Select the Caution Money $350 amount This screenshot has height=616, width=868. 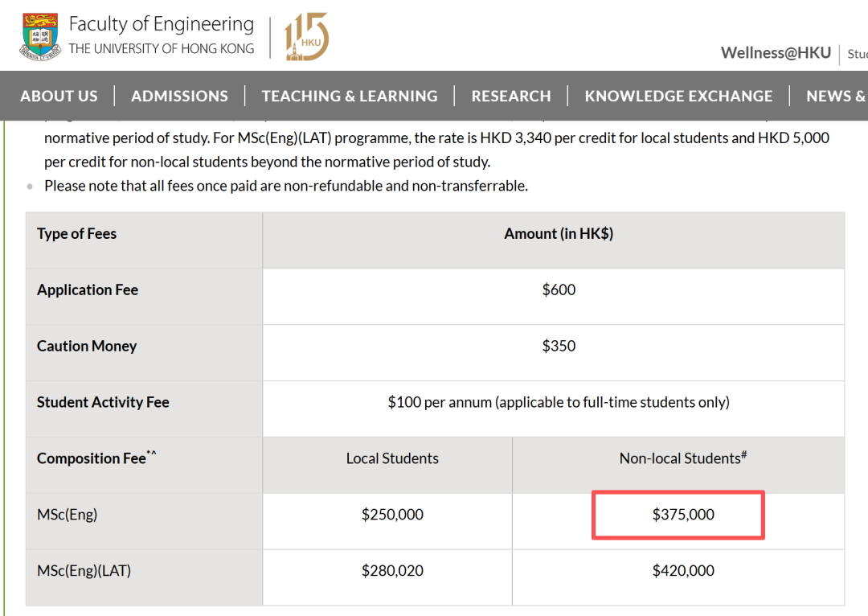pos(559,346)
